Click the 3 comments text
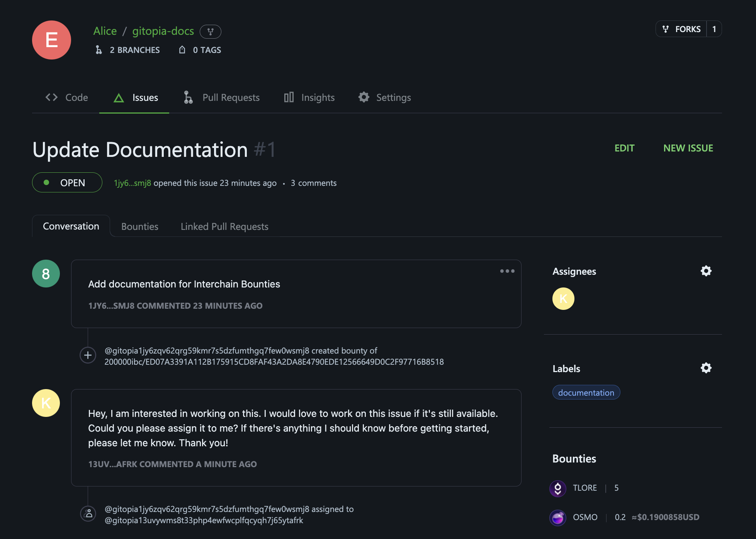This screenshot has width=756, height=539. click(x=314, y=183)
